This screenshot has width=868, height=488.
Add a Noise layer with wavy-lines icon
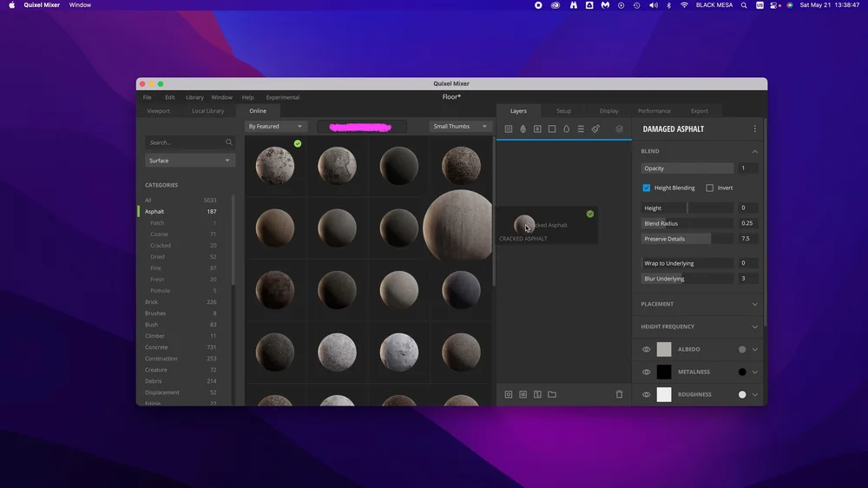click(581, 129)
